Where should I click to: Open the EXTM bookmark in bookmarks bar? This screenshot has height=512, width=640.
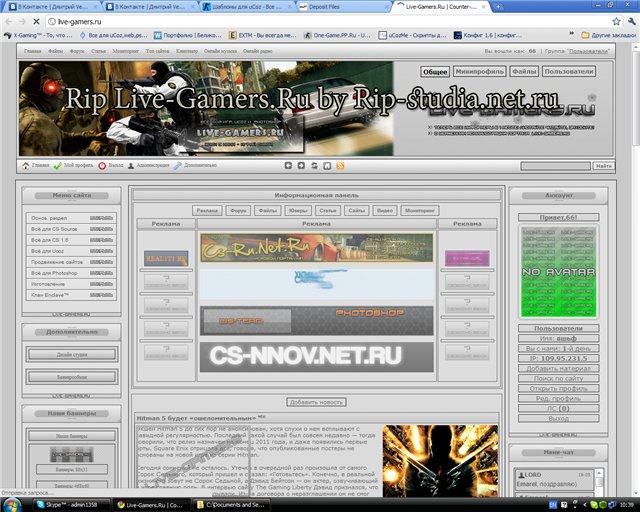point(262,36)
